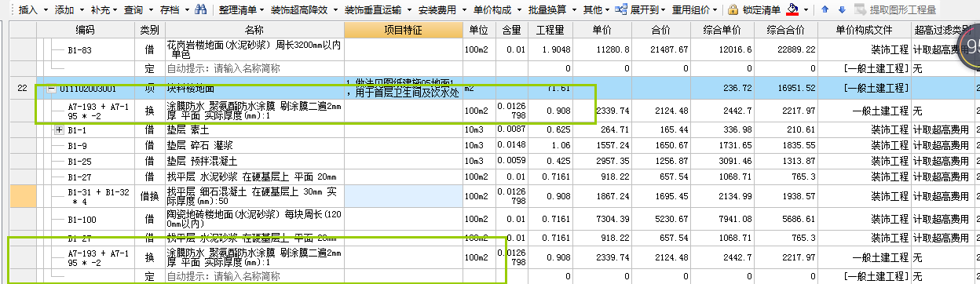Image resolution: width=980 pixels, height=284 pixels.
Task: Open the 添加 menu
Action: click(x=69, y=9)
